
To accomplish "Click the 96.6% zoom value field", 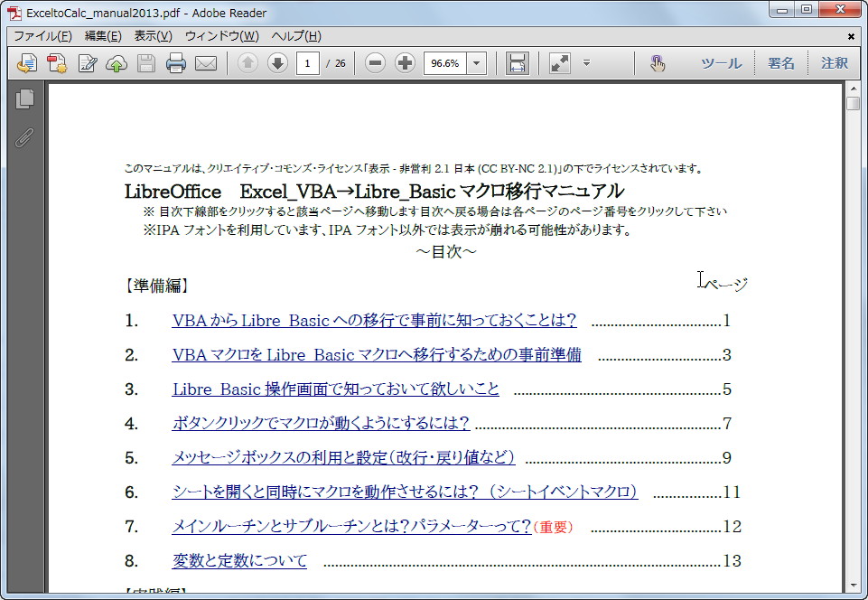I will click(445, 63).
